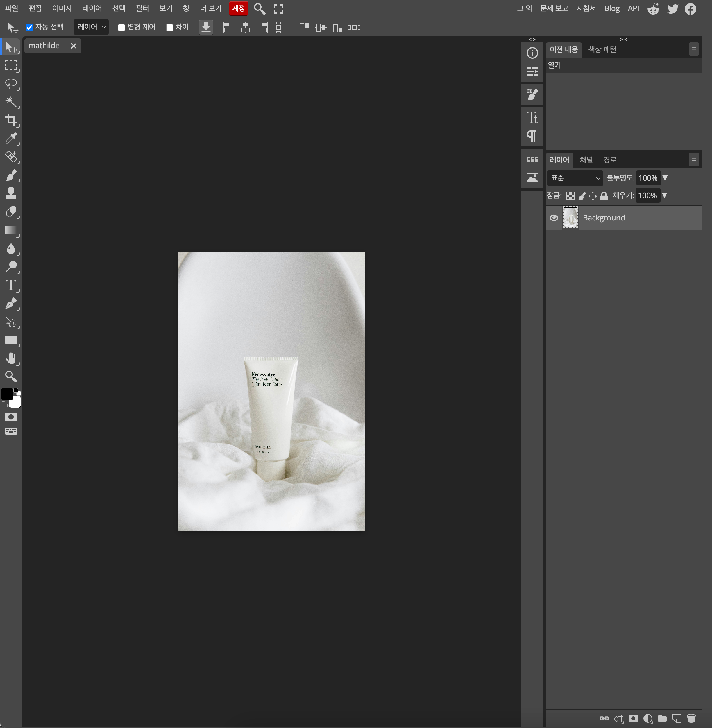Select the Lasso tool
Image resolution: width=712 pixels, height=728 pixels.
coord(11,83)
